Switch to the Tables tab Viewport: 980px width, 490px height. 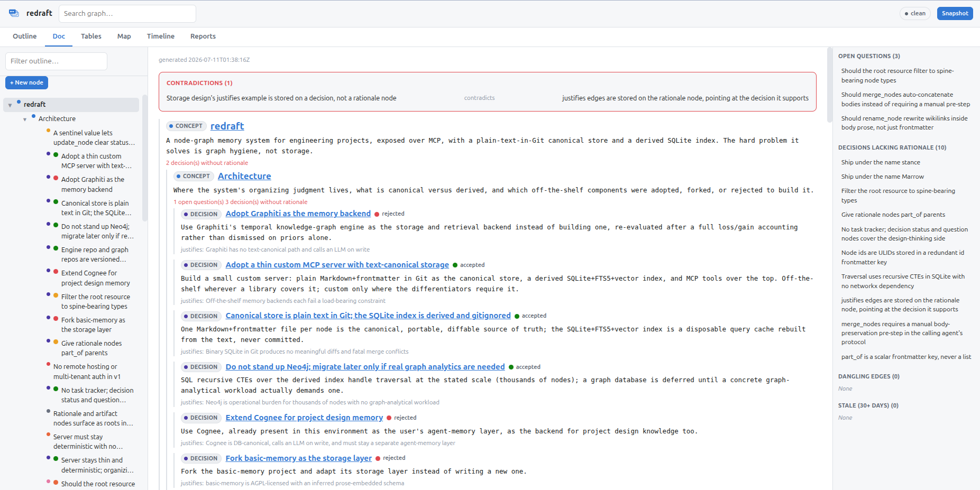coord(91,36)
